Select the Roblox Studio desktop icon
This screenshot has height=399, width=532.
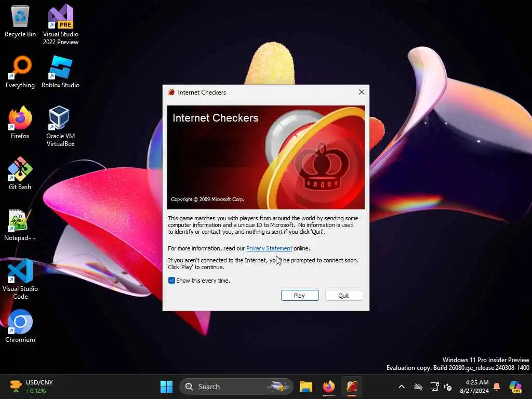pos(60,72)
